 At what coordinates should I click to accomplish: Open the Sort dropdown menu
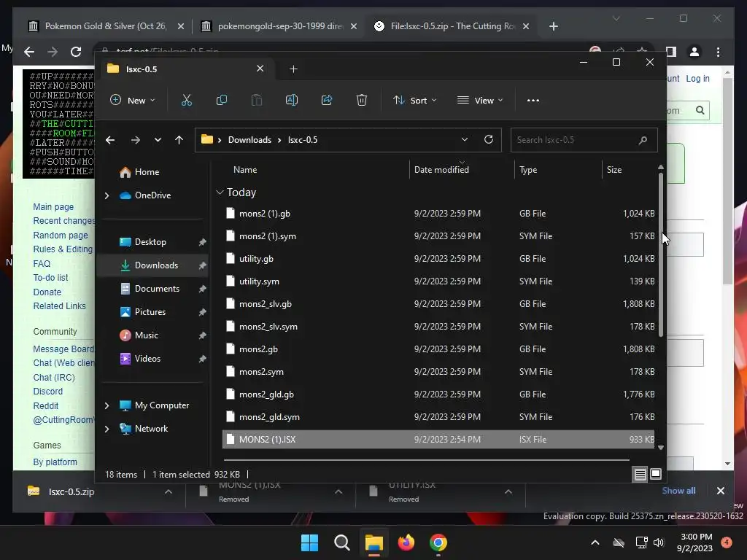(414, 101)
